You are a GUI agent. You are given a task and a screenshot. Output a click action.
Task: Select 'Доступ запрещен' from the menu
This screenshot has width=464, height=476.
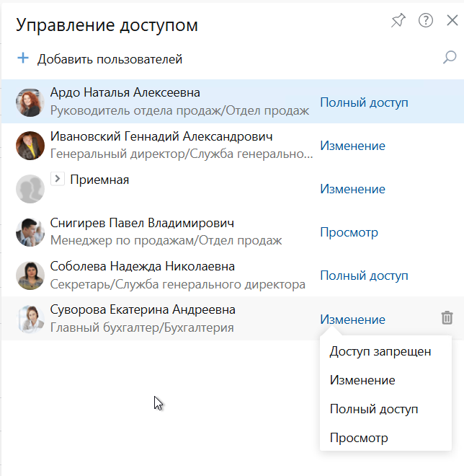(x=380, y=351)
